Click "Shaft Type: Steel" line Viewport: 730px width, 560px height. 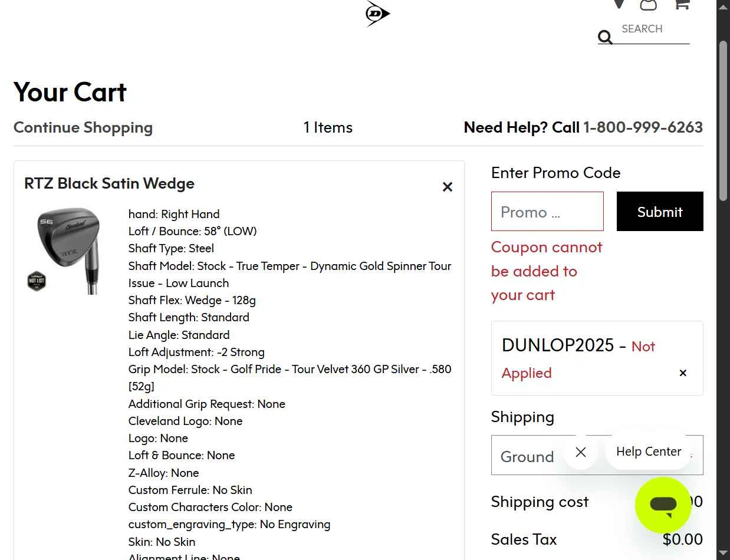[171, 248]
